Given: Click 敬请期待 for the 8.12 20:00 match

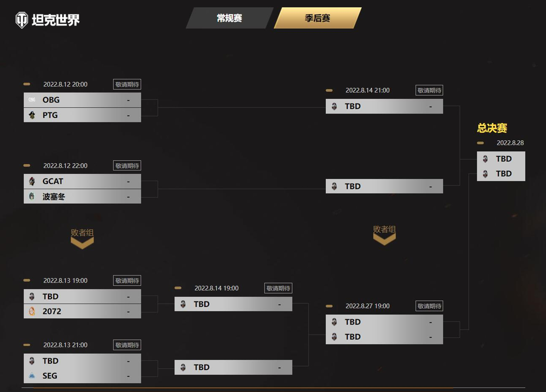Looking at the screenshot, I should pos(127,84).
